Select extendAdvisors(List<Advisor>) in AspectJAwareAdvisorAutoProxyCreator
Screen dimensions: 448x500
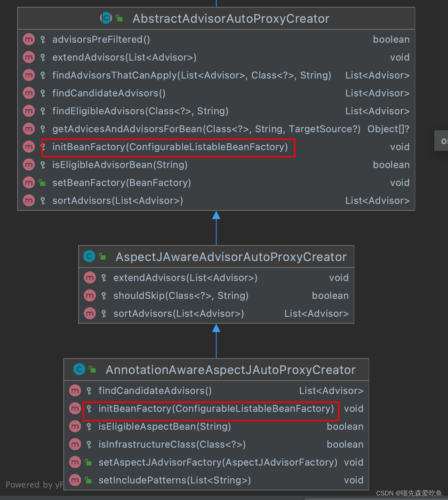pyautogui.click(x=185, y=278)
